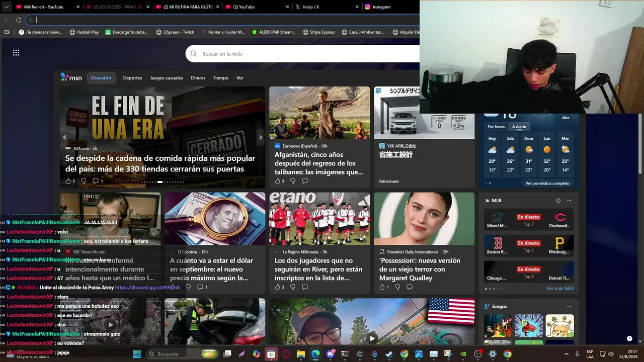Dislike the River players article
The height and width of the screenshot is (362, 644).
pos(293,287)
